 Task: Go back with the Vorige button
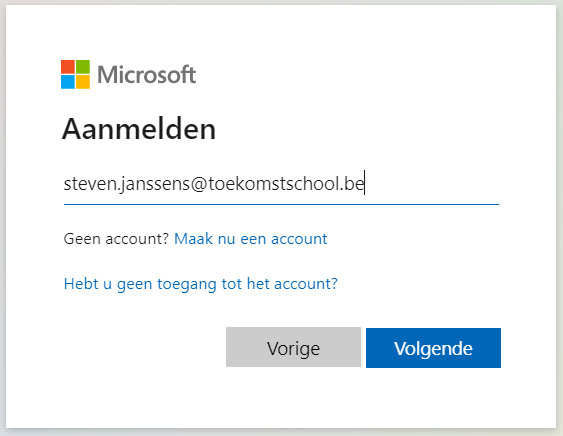(x=293, y=347)
